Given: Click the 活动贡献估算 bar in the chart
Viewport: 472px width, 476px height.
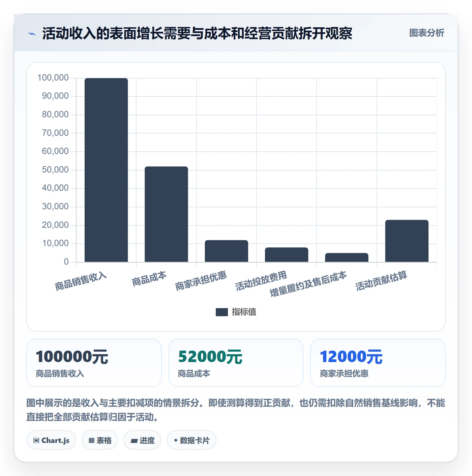Looking at the screenshot, I should click(407, 241).
